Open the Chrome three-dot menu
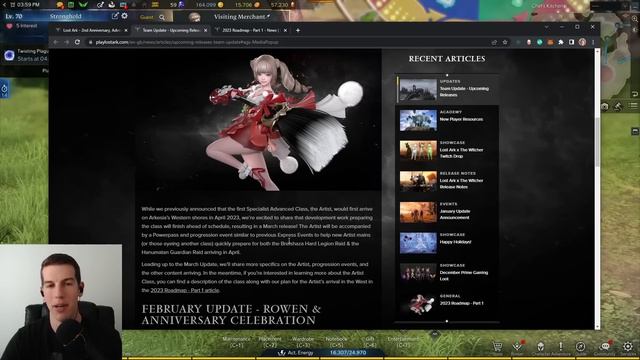The image size is (640, 360). [x=593, y=42]
